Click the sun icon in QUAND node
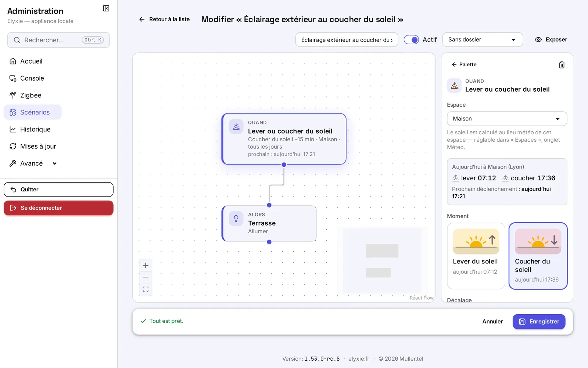The width and height of the screenshot is (588, 368). click(x=236, y=127)
